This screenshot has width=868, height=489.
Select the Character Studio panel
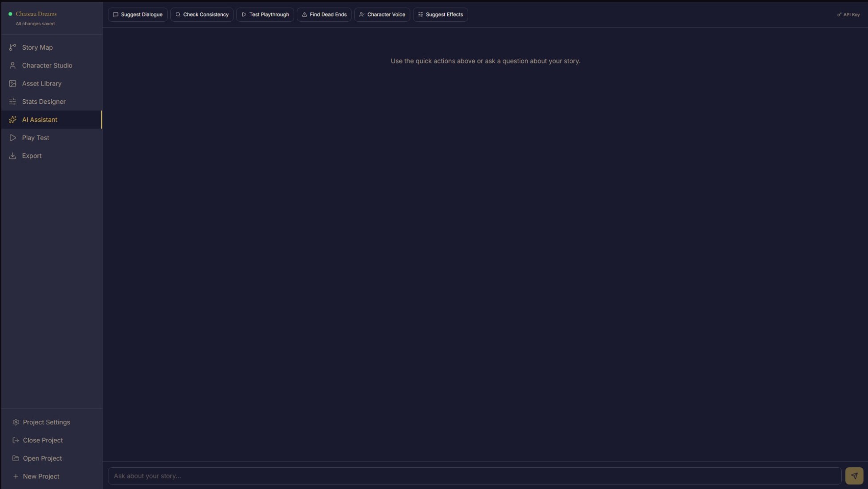pos(47,65)
